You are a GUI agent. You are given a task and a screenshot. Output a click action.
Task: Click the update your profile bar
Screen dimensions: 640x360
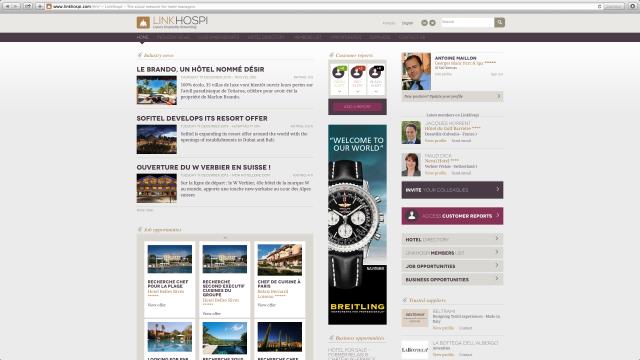point(452,96)
